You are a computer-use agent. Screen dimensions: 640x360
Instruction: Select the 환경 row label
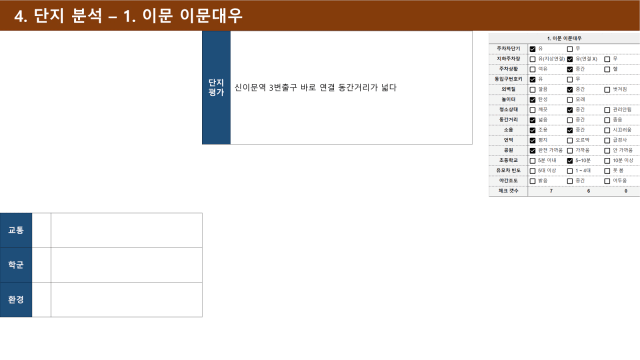click(x=16, y=300)
